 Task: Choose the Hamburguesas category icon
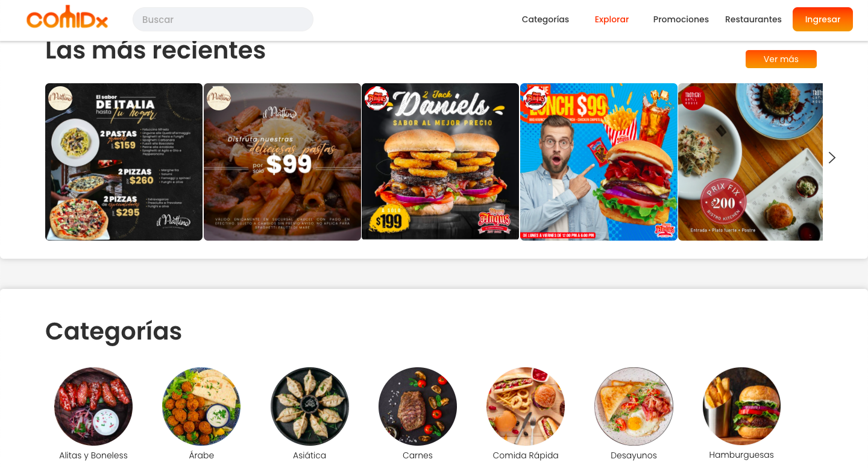point(741,406)
